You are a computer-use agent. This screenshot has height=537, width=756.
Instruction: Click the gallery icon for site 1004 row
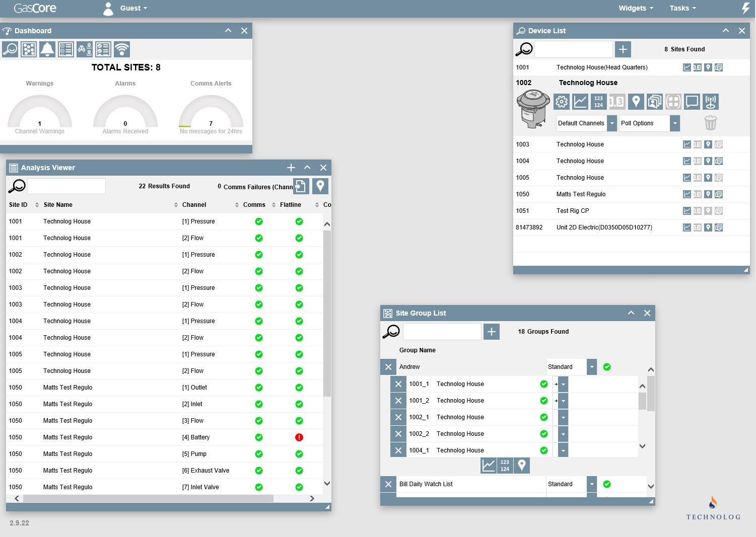pyautogui.click(x=719, y=161)
